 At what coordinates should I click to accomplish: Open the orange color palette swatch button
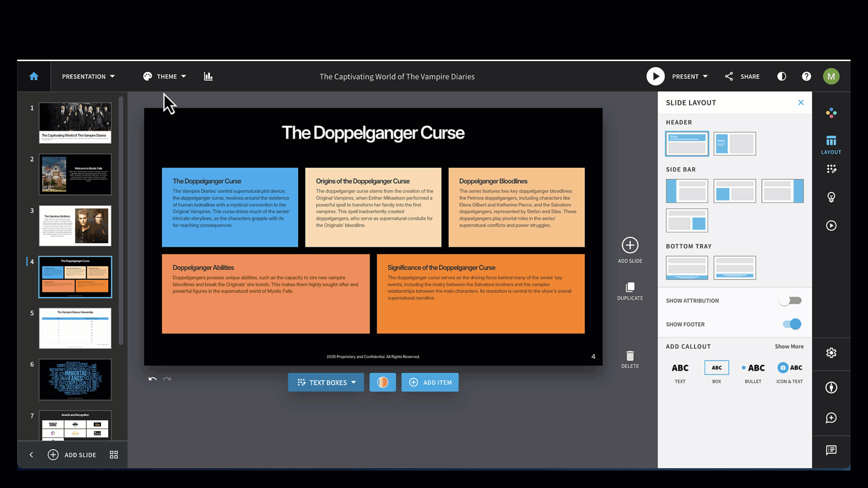tap(382, 382)
